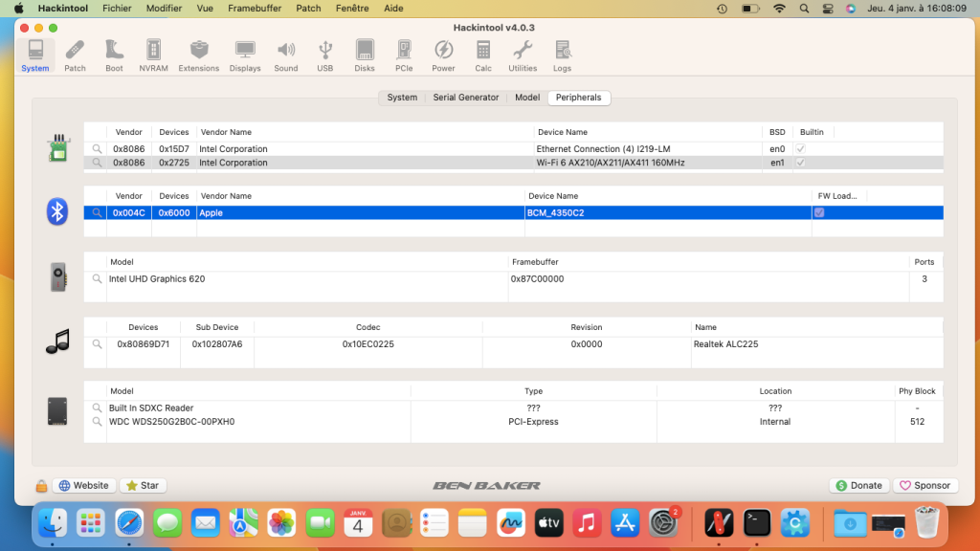Open the Fichier menu
The image size is (980, 551).
pyautogui.click(x=117, y=8)
